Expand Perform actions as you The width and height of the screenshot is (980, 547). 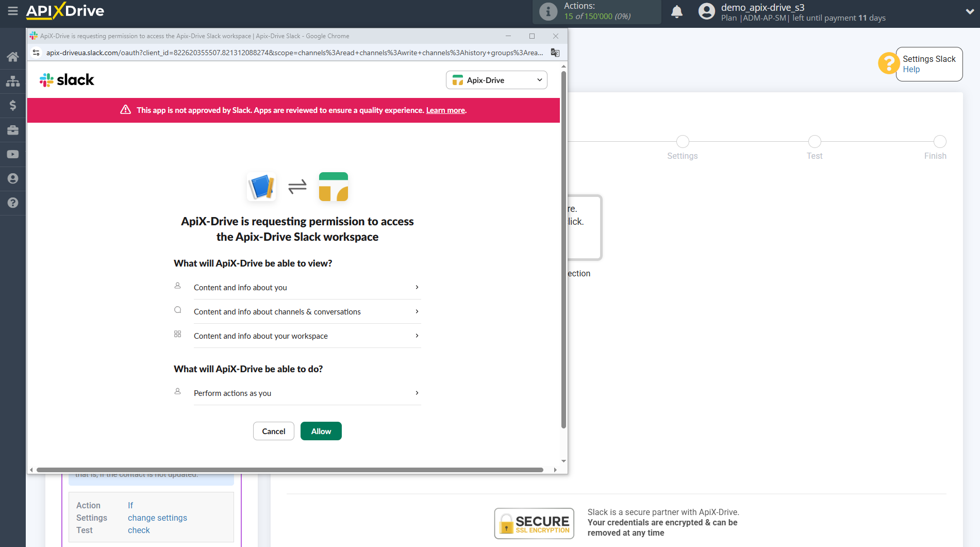(x=307, y=393)
